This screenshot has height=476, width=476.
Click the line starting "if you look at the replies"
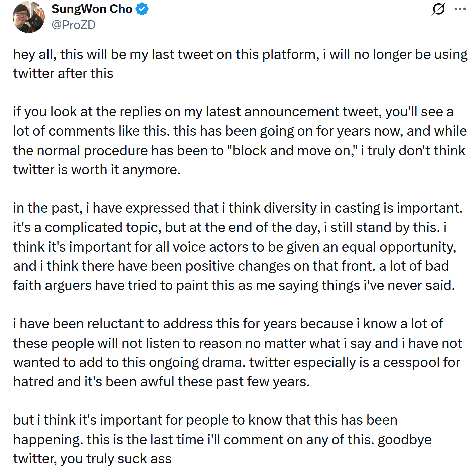coord(233,112)
